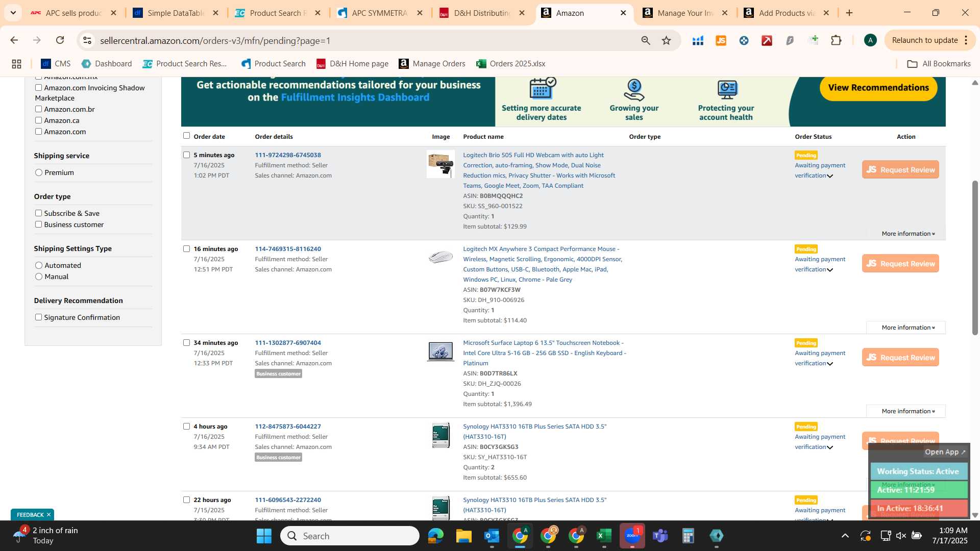Viewport: 980px width, 551px height.
Task: Check the Signature Confirmation box
Action: click(x=38, y=317)
